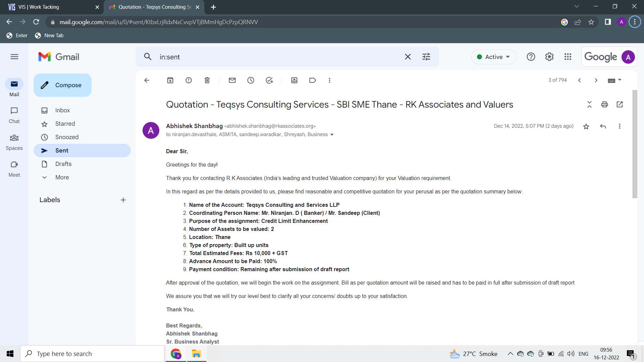Open the Windows Start menu

tap(10, 354)
